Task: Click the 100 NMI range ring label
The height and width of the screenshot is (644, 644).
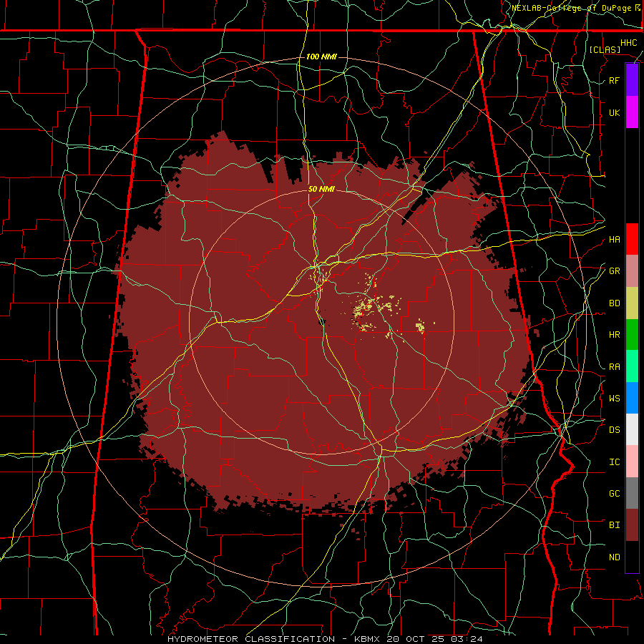Action: click(321, 57)
